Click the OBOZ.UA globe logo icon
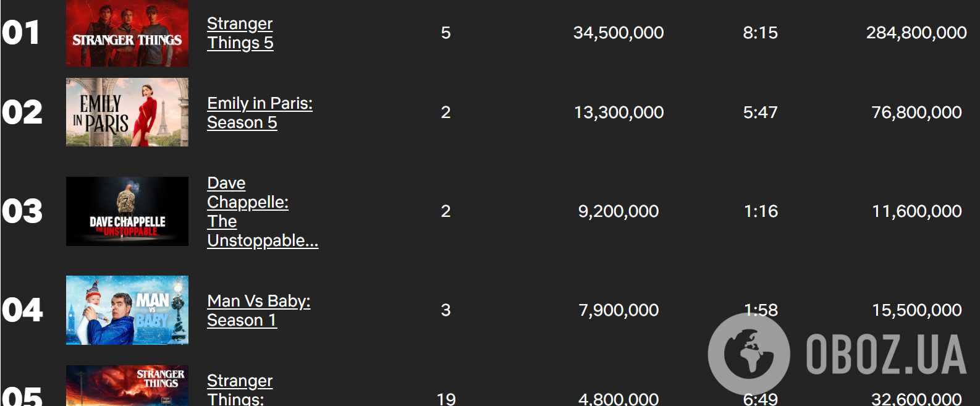The height and width of the screenshot is (406, 980). (x=748, y=353)
